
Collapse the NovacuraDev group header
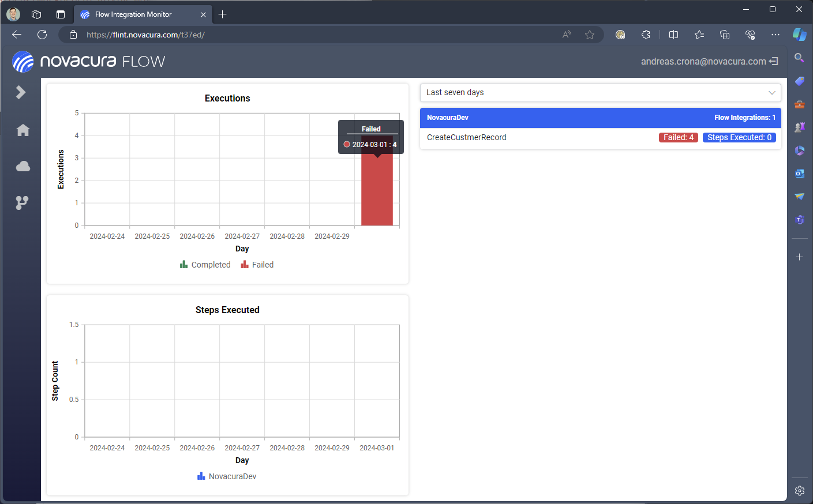600,118
